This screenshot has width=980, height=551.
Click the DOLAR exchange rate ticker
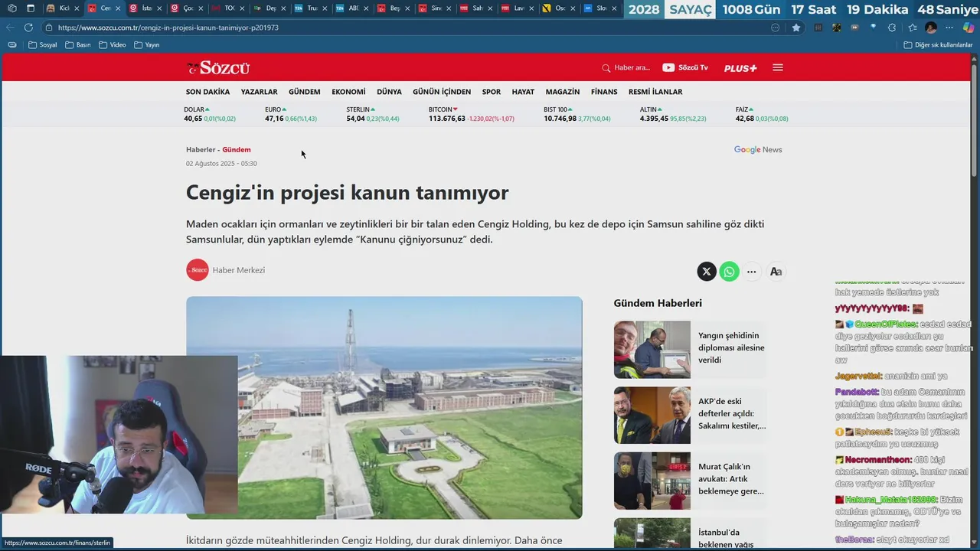pos(210,114)
